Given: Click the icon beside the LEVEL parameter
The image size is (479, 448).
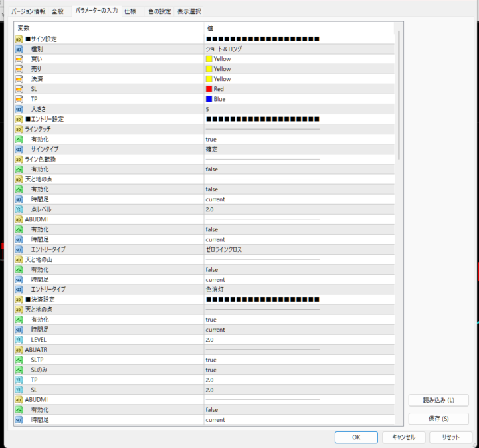Looking at the screenshot, I should coord(19,340).
